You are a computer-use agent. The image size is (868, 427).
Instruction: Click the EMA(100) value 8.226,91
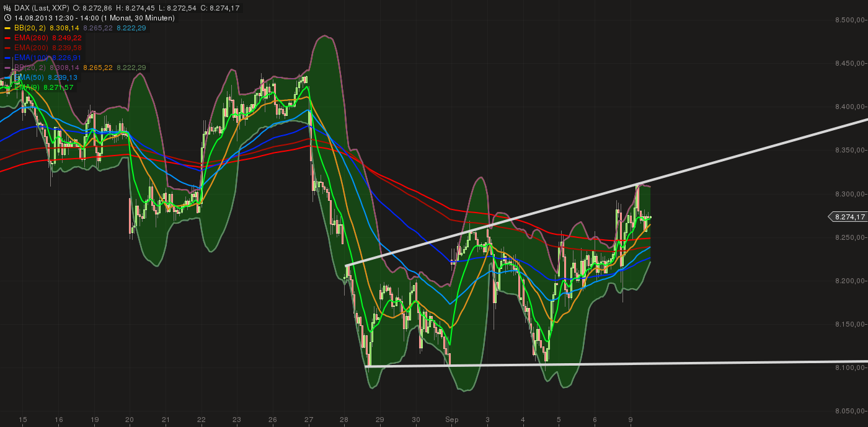[66, 58]
